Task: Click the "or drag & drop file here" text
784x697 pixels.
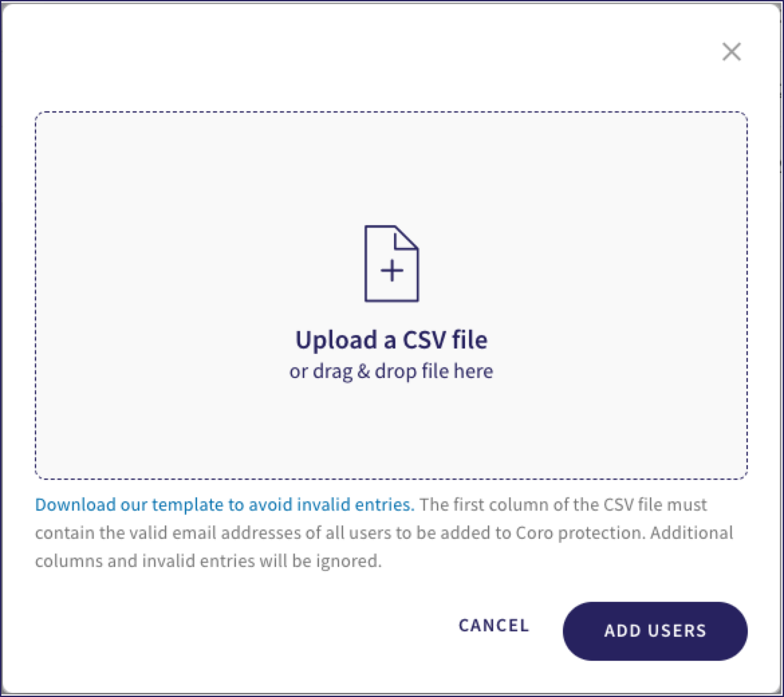Action: point(391,371)
